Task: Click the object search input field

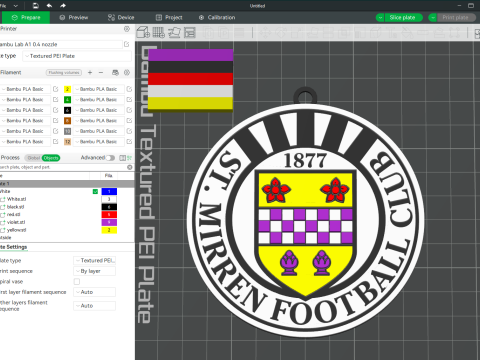Action: click(x=63, y=167)
